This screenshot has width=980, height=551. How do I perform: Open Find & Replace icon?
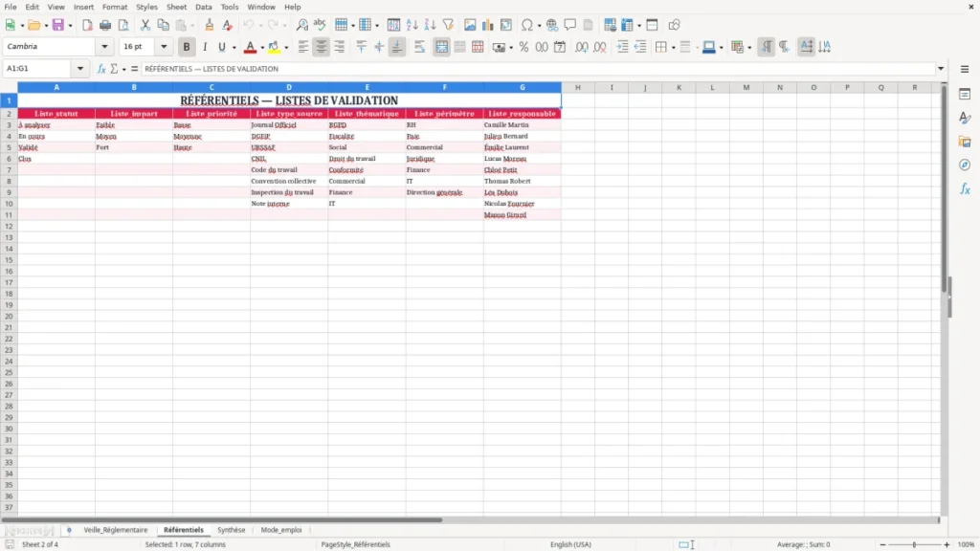coord(301,25)
